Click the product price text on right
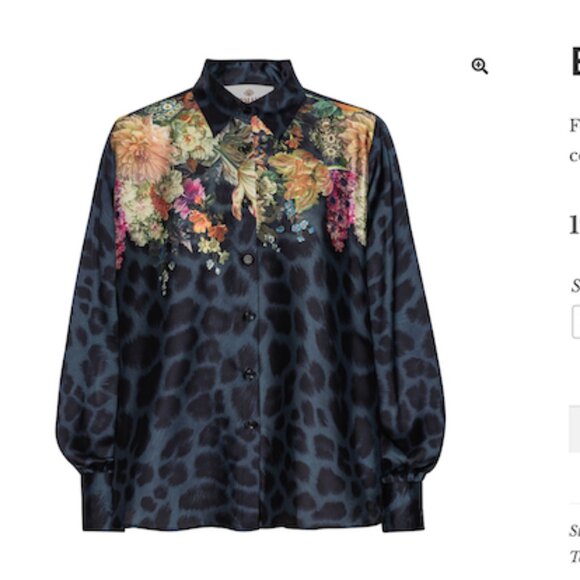 point(574,225)
